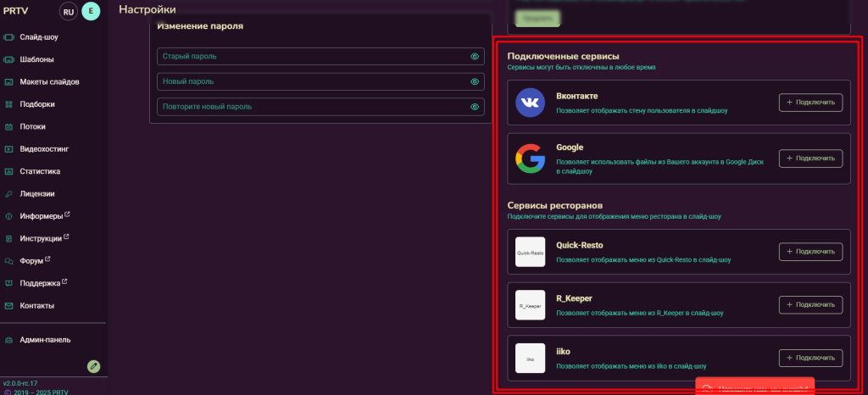Open the Информеры external link
Screen dimensions: 868x395
pyautogui.click(x=44, y=216)
